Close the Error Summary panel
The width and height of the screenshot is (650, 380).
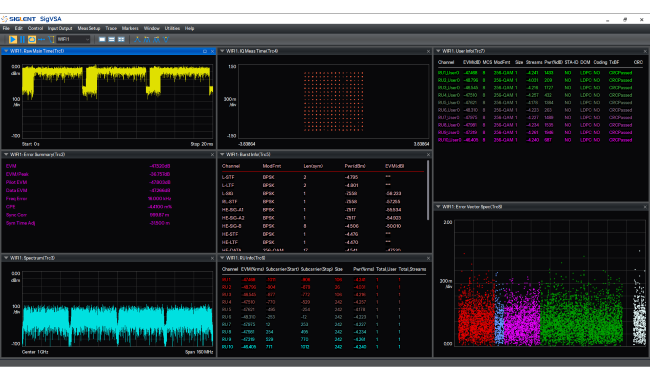(x=212, y=155)
